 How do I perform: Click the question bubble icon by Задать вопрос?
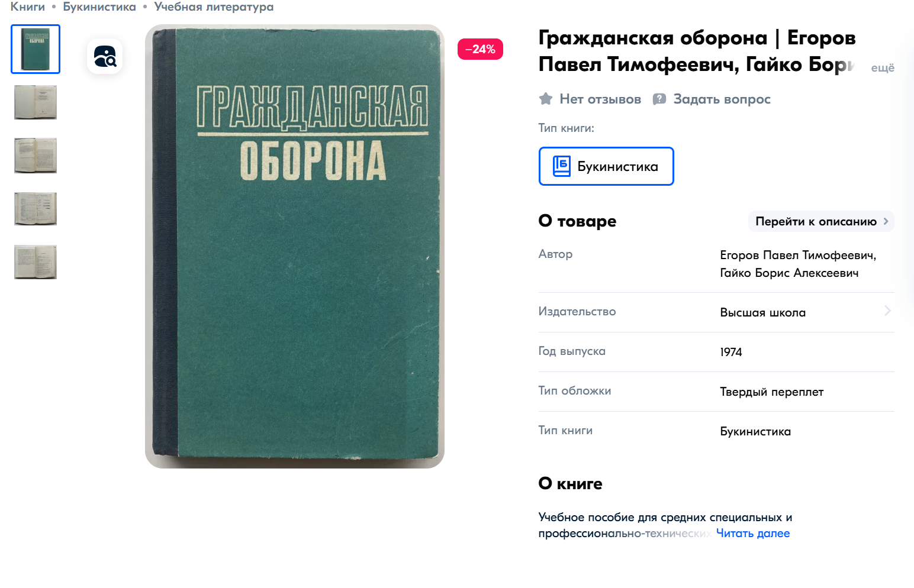click(x=659, y=99)
